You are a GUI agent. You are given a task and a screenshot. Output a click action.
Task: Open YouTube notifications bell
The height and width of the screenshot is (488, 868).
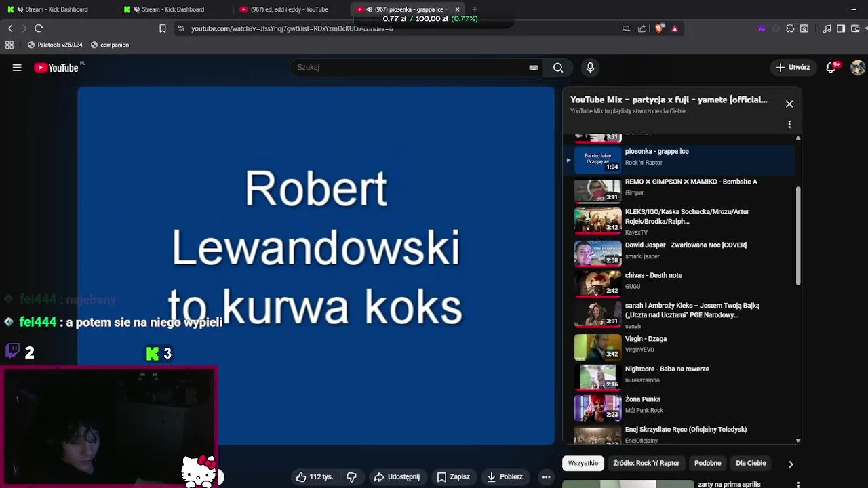(x=831, y=68)
